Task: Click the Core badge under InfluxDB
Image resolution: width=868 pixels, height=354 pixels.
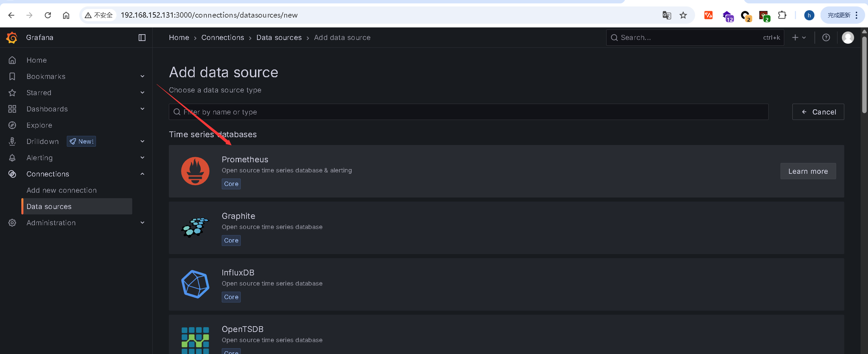Action: pyautogui.click(x=231, y=297)
